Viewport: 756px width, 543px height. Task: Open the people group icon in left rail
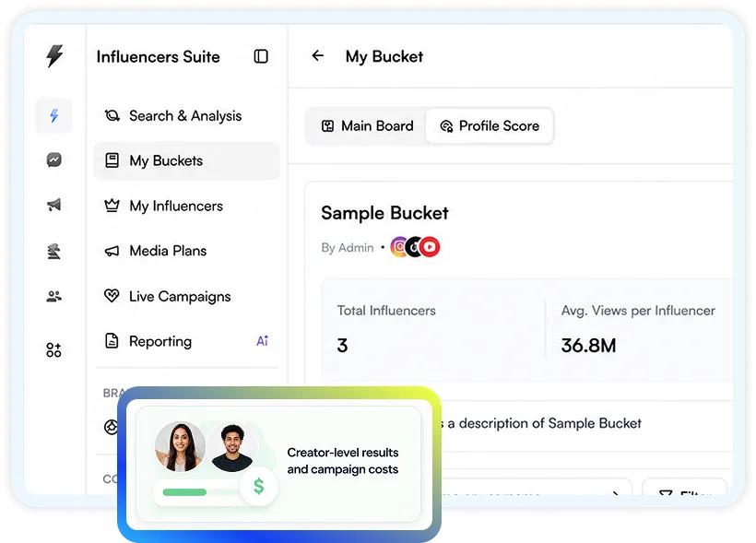click(54, 296)
